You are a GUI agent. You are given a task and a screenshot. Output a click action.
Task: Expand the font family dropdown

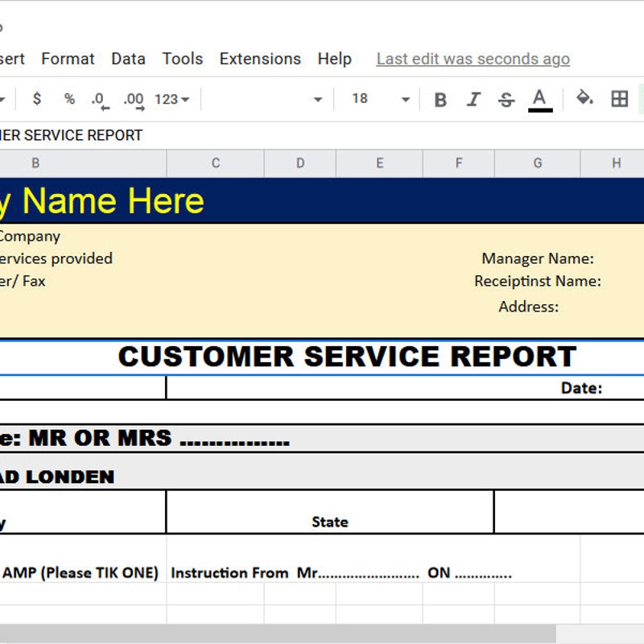click(x=316, y=99)
